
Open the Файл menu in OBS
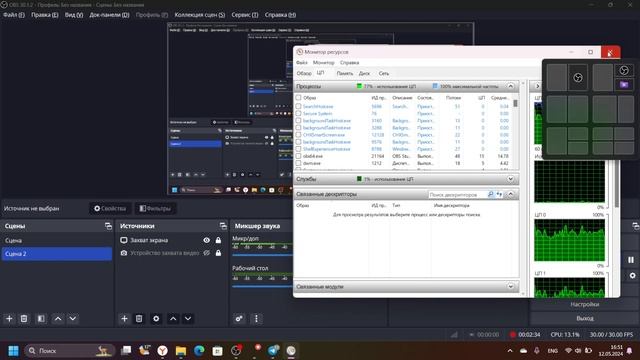click(14, 15)
